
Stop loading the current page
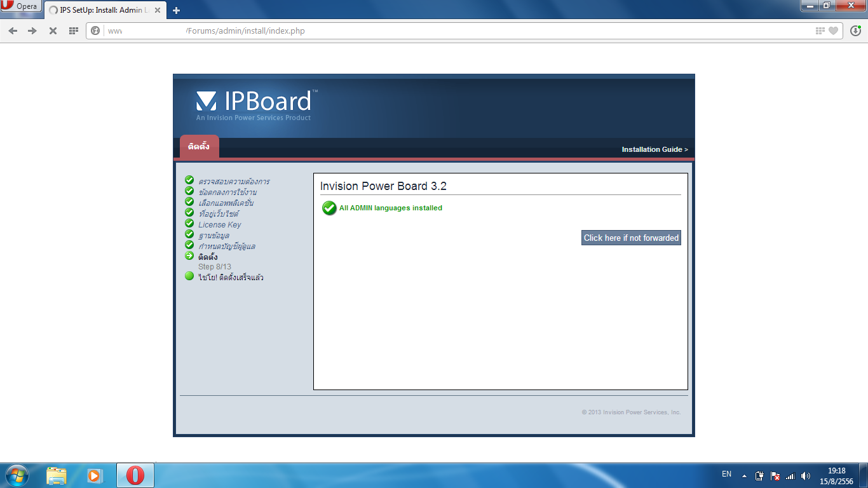pyautogui.click(x=53, y=30)
